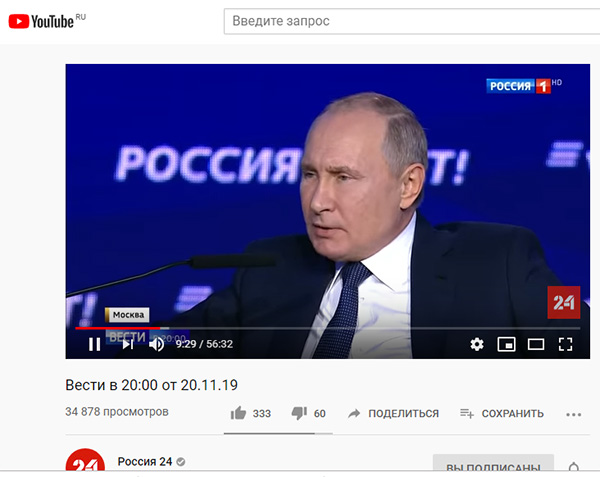The width and height of the screenshot is (600, 477).
Task: Save video using Сохранить
Action: 502,414
